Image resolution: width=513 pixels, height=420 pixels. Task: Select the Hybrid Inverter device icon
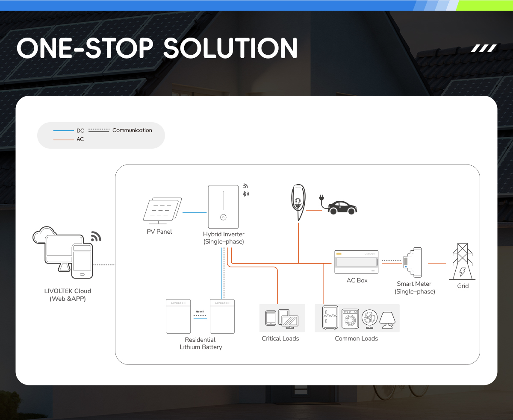tap(223, 207)
